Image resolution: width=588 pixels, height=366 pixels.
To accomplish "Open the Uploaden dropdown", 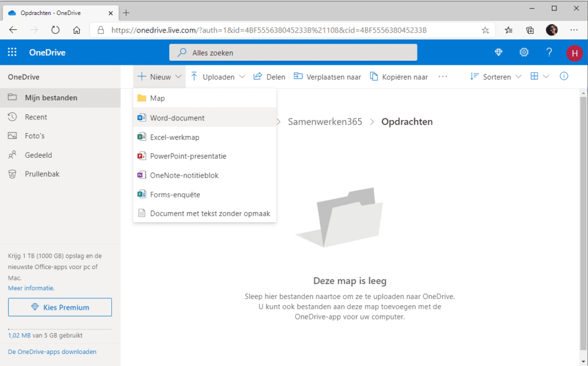I will tap(218, 77).
